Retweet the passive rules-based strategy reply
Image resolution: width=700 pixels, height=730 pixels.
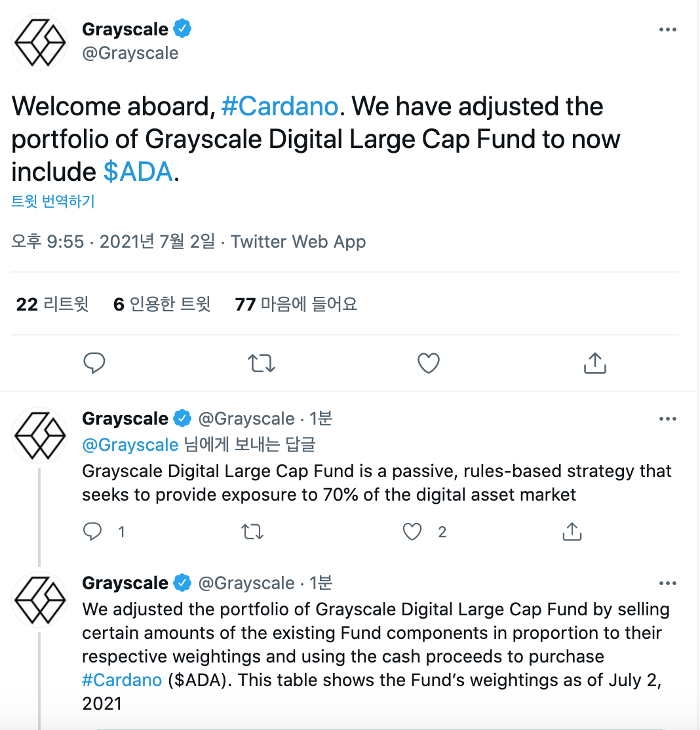[252, 532]
